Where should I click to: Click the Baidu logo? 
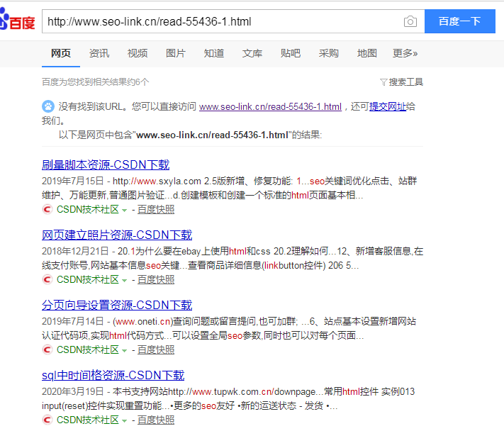coord(17,20)
